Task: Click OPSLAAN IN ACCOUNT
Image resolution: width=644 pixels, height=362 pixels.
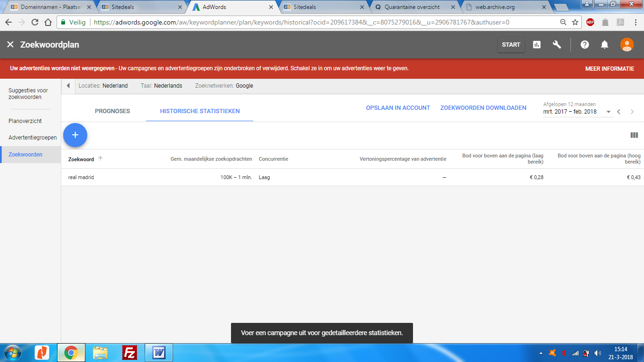Action: click(x=398, y=108)
